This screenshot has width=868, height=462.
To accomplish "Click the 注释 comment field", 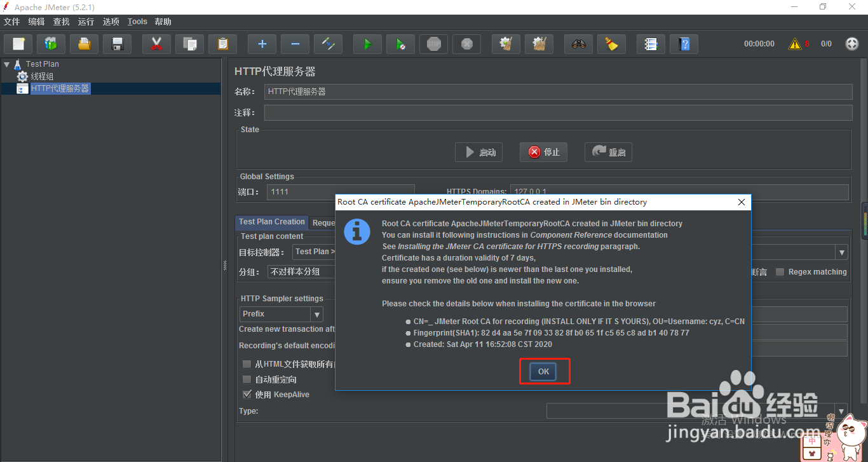I will point(559,112).
